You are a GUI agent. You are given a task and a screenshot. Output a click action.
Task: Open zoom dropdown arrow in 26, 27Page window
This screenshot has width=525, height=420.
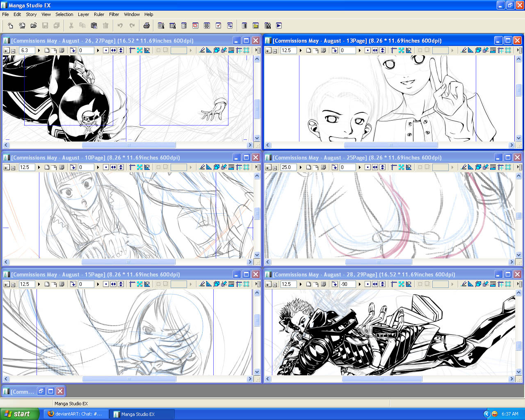pyautogui.click(x=39, y=50)
